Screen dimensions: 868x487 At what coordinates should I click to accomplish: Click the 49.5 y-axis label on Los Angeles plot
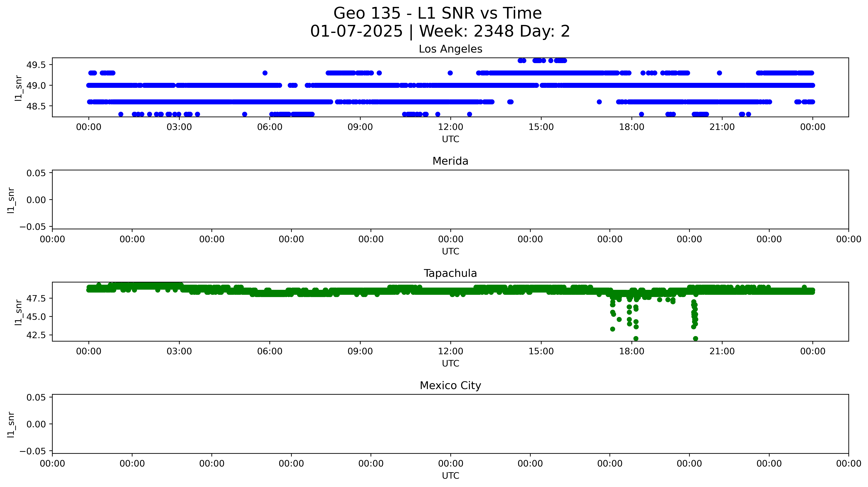coord(36,65)
